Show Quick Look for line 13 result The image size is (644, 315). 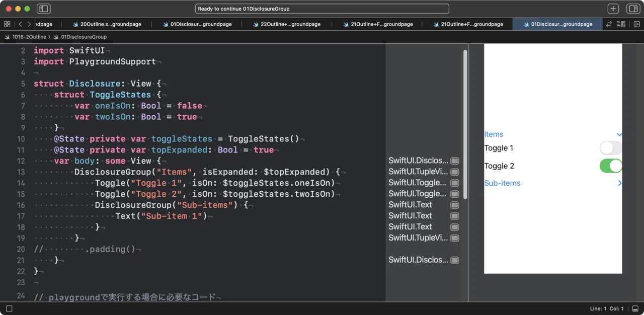point(454,172)
